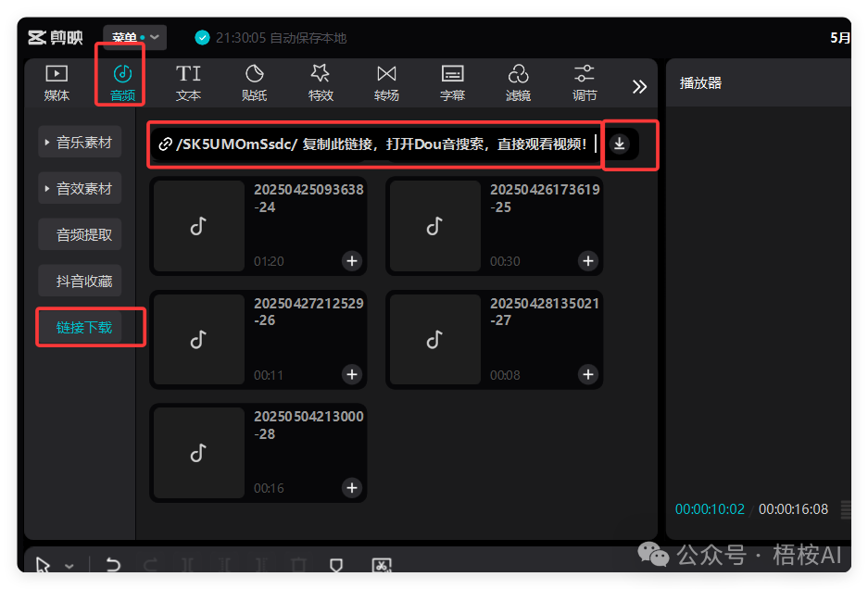The height and width of the screenshot is (589, 868).
Task: Click the marker shield icon in the timeline toolbar
Action: pyautogui.click(x=336, y=565)
